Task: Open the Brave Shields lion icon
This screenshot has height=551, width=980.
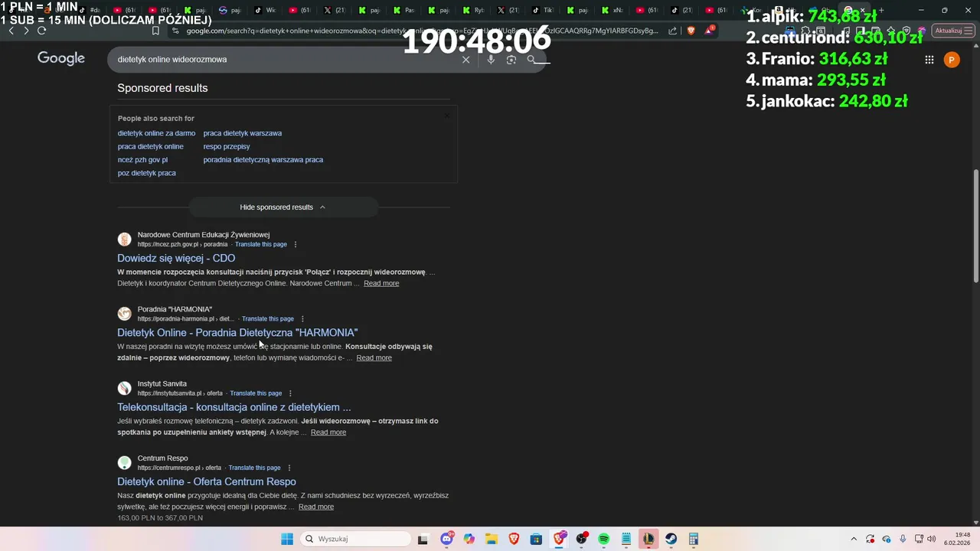Action: click(x=691, y=31)
